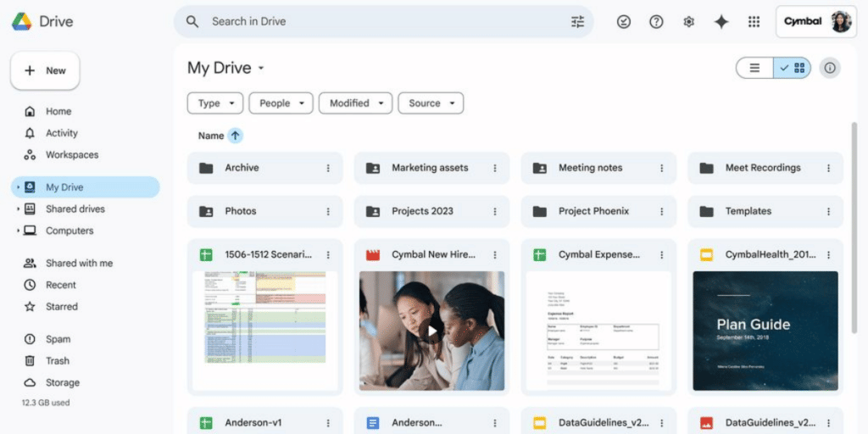This screenshot has width=868, height=434.
Task: Expand My Drive tree in sidebar
Action: [18, 187]
